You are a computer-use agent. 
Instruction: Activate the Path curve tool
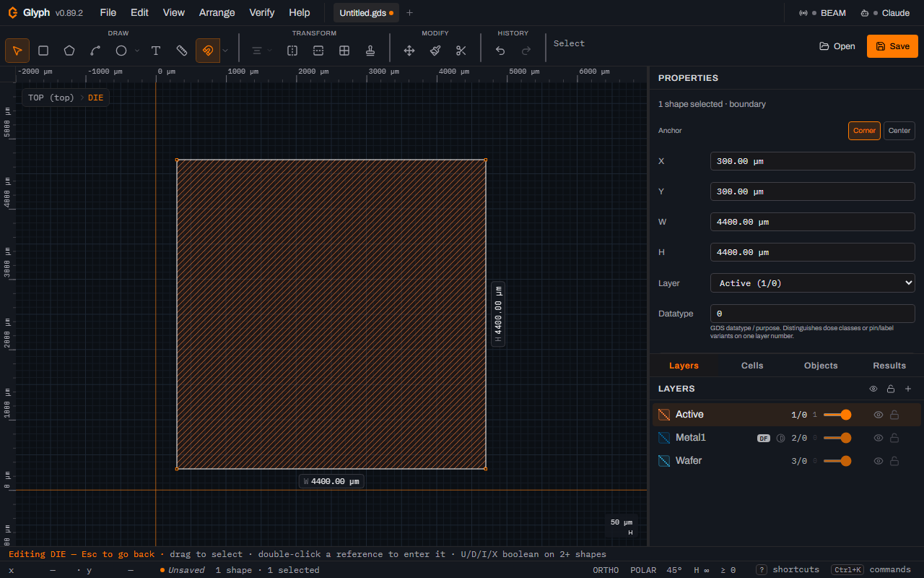(x=95, y=51)
